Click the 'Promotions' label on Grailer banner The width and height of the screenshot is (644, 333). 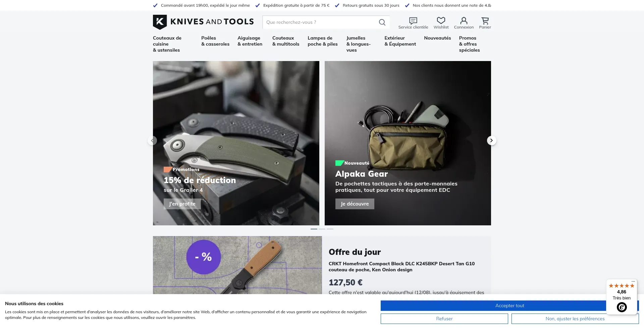pyautogui.click(x=186, y=169)
